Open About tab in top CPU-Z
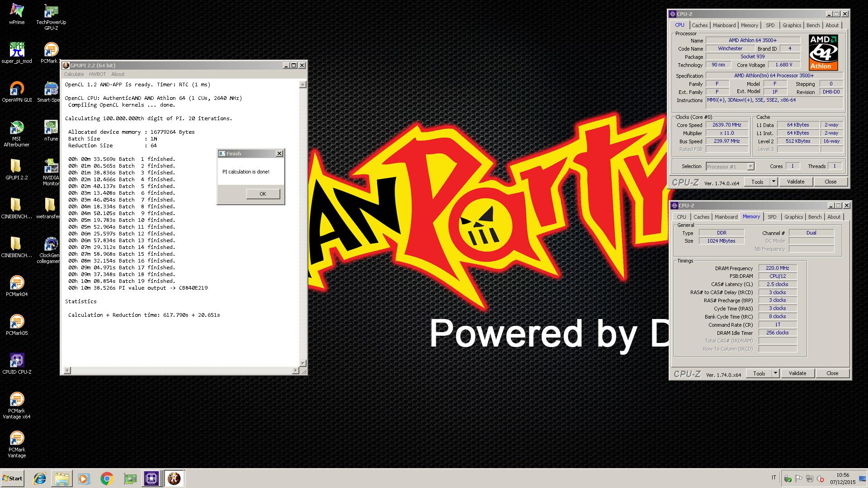Image resolution: width=868 pixels, height=488 pixels. coord(832,25)
